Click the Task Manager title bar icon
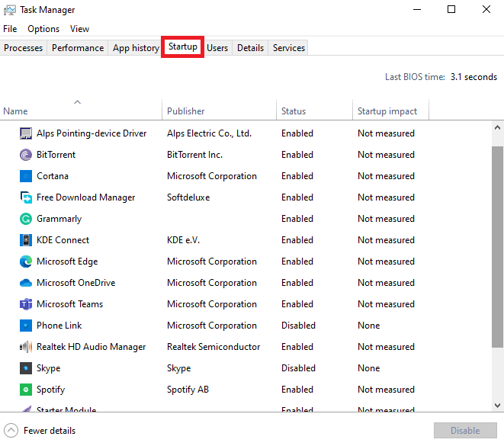 pos(10,10)
